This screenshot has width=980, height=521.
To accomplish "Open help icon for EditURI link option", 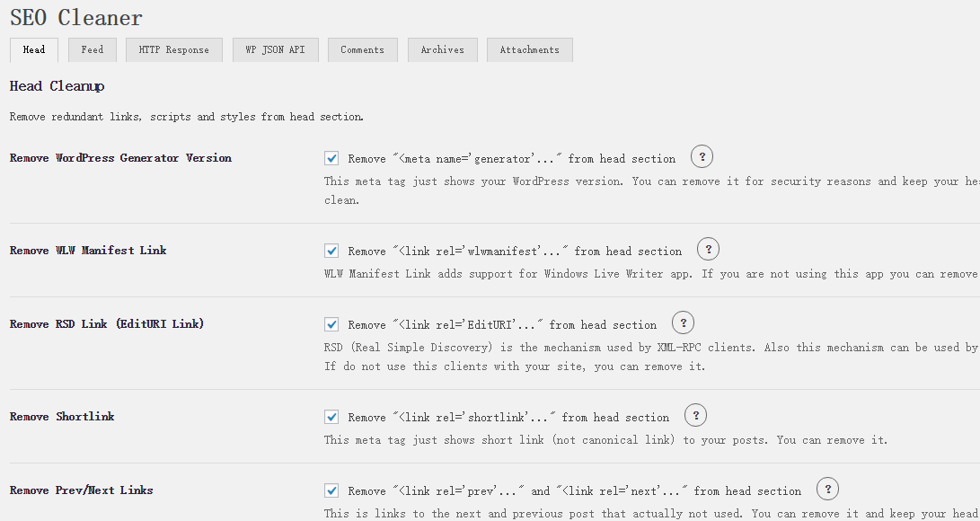I will [x=683, y=323].
